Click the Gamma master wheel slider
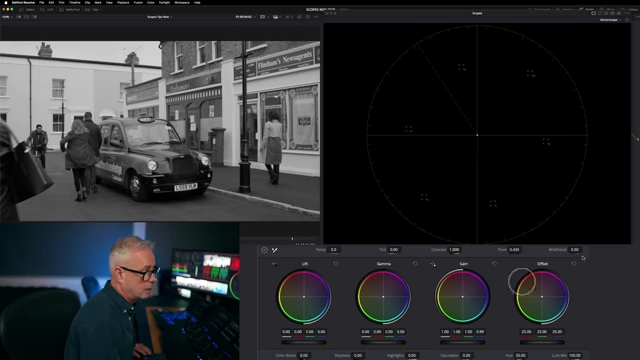Image resolution: width=640 pixels, height=360 pixels. coord(383,342)
